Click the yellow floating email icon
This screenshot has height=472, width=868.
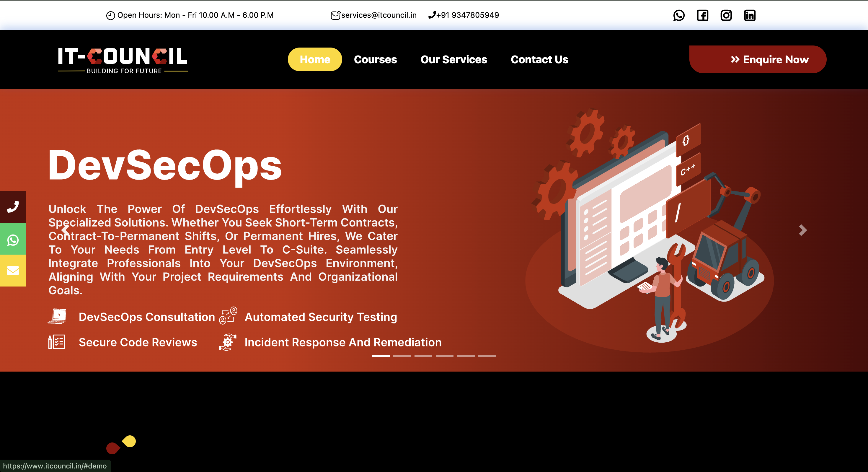click(13, 270)
